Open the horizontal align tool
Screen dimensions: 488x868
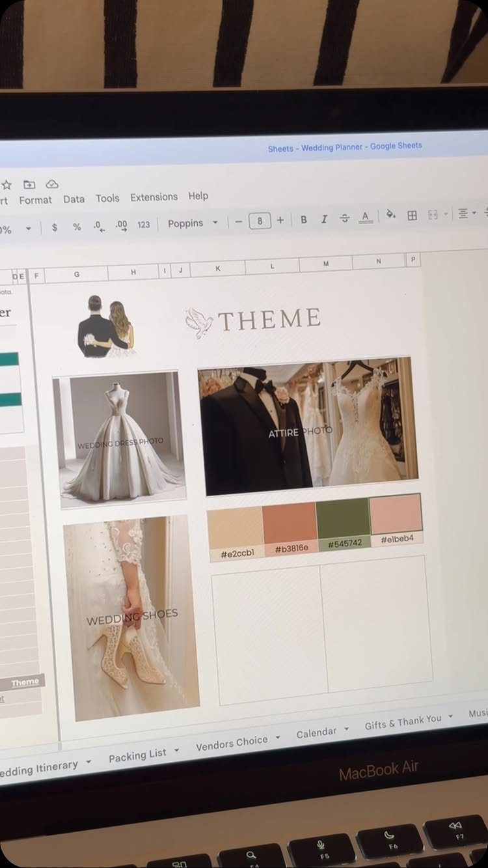pos(463,213)
